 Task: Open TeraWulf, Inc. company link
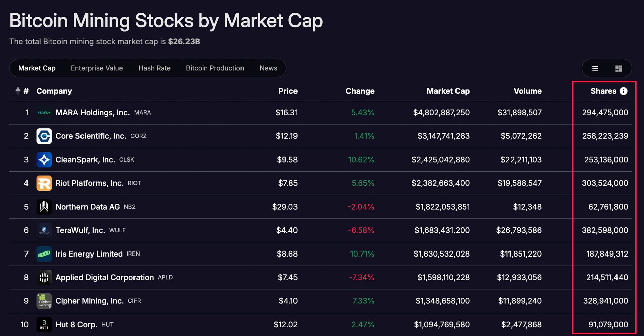(x=80, y=230)
